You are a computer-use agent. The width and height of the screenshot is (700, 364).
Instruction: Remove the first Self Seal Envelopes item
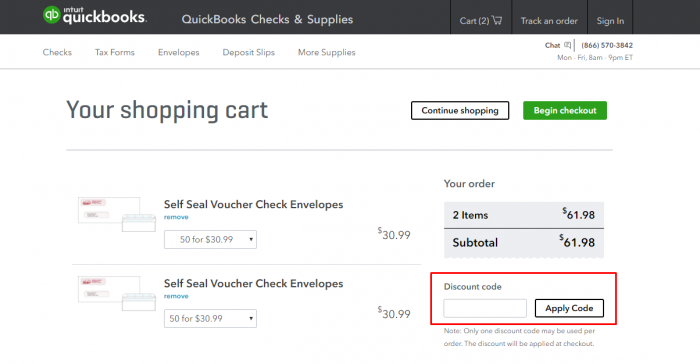[x=176, y=217]
